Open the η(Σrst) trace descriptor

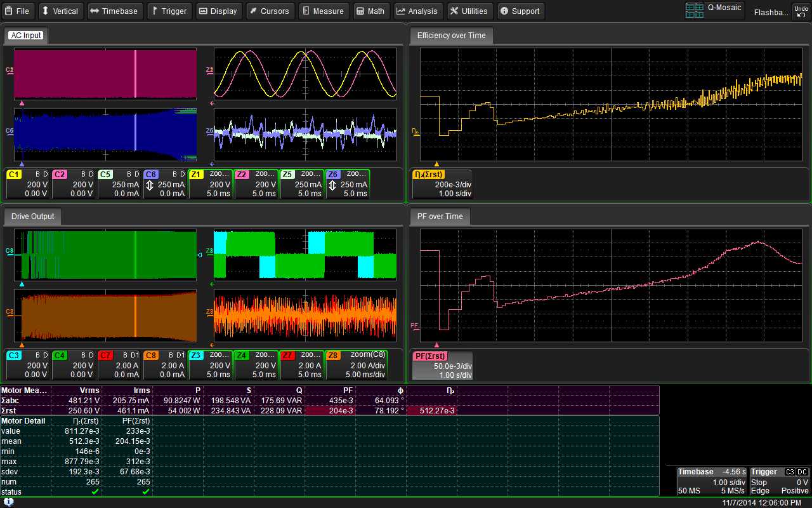click(444, 184)
